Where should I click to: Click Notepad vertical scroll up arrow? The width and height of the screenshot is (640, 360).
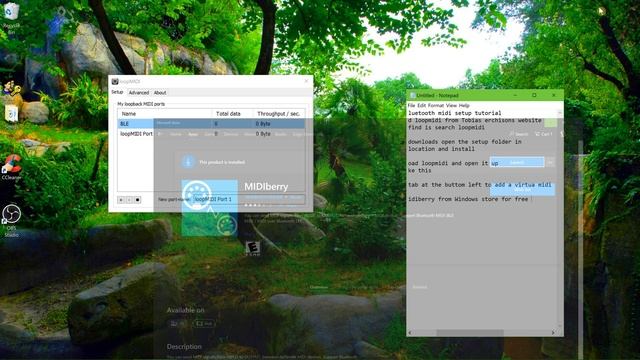(x=560, y=113)
